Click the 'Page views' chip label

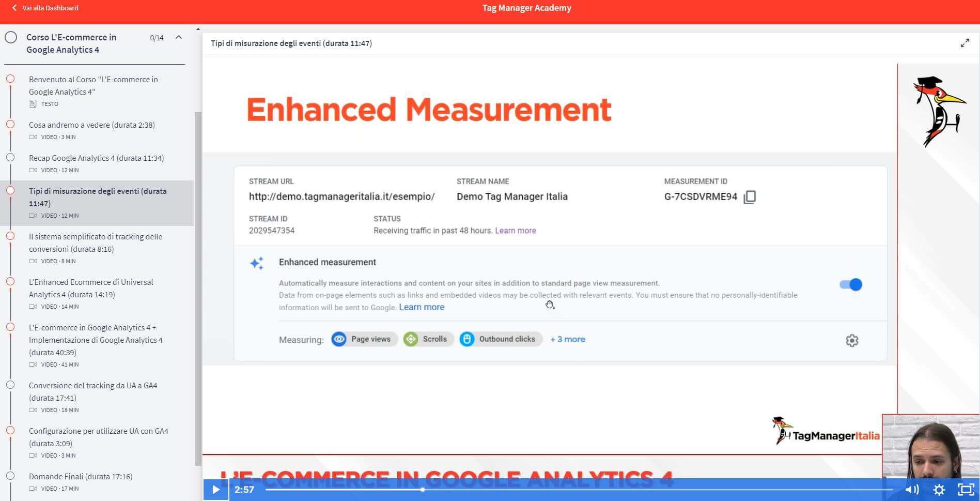[371, 339]
